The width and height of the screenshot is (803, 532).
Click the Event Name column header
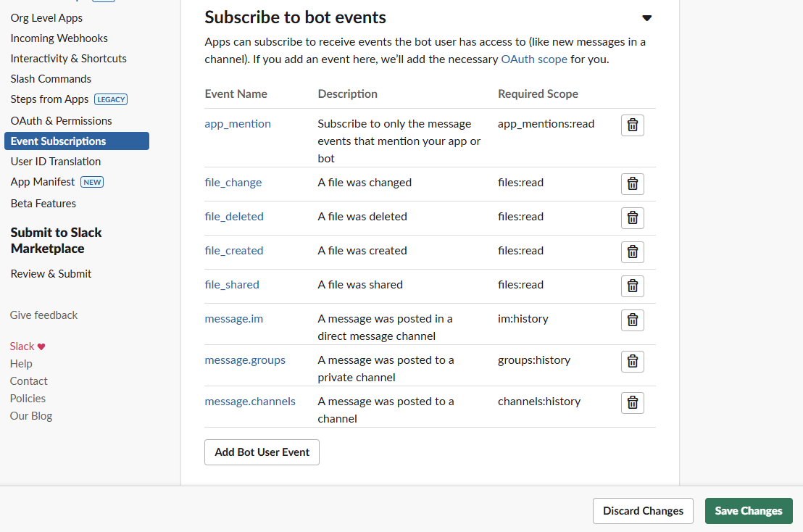[236, 94]
